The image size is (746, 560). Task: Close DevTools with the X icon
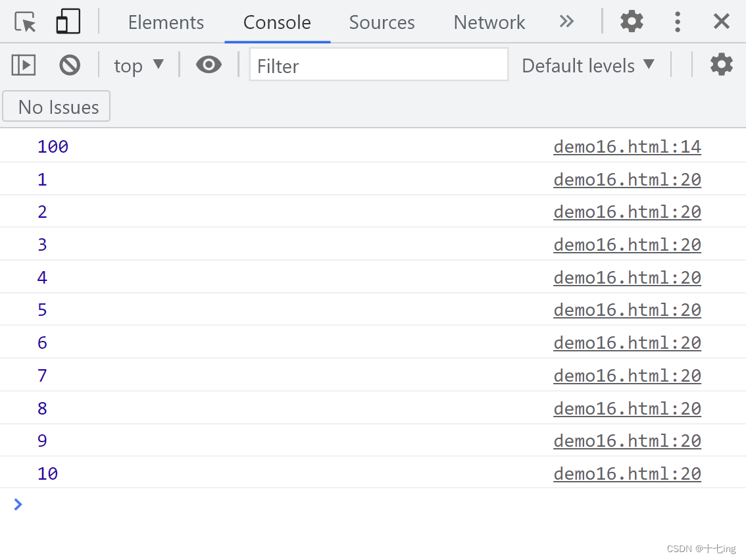pyautogui.click(x=721, y=22)
